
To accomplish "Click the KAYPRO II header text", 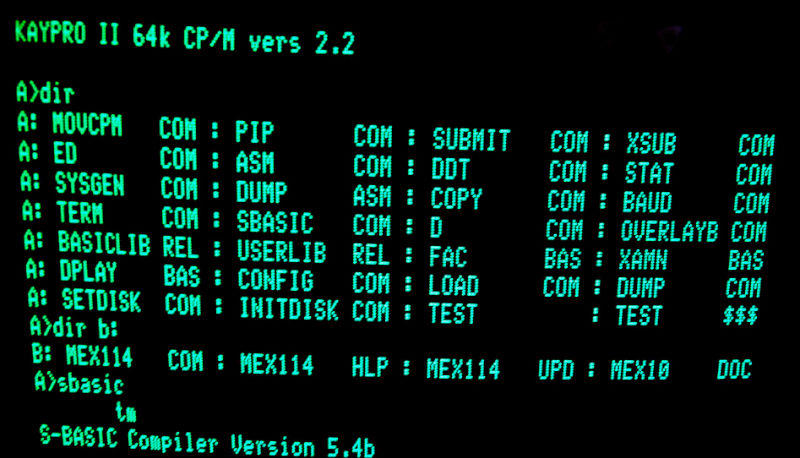I will tap(67, 34).
